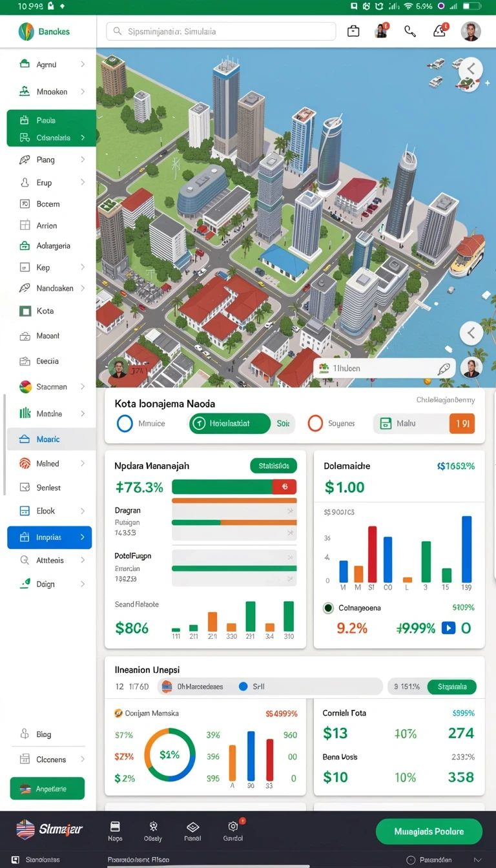Image resolution: width=496 pixels, height=868 pixels.
Task: Click the blue play icon beside 99.99%
Action: tap(448, 628)
